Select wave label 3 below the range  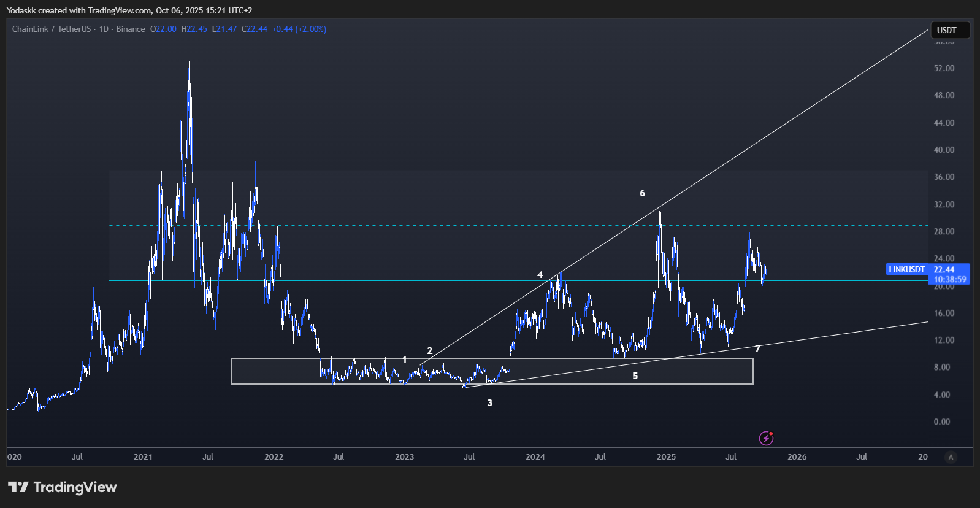click(489, 403)
